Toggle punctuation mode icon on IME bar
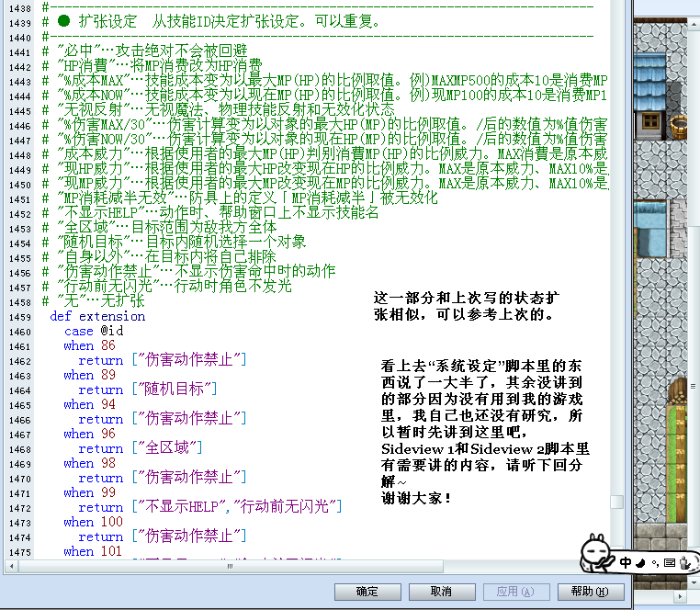 tap(655, 563)
